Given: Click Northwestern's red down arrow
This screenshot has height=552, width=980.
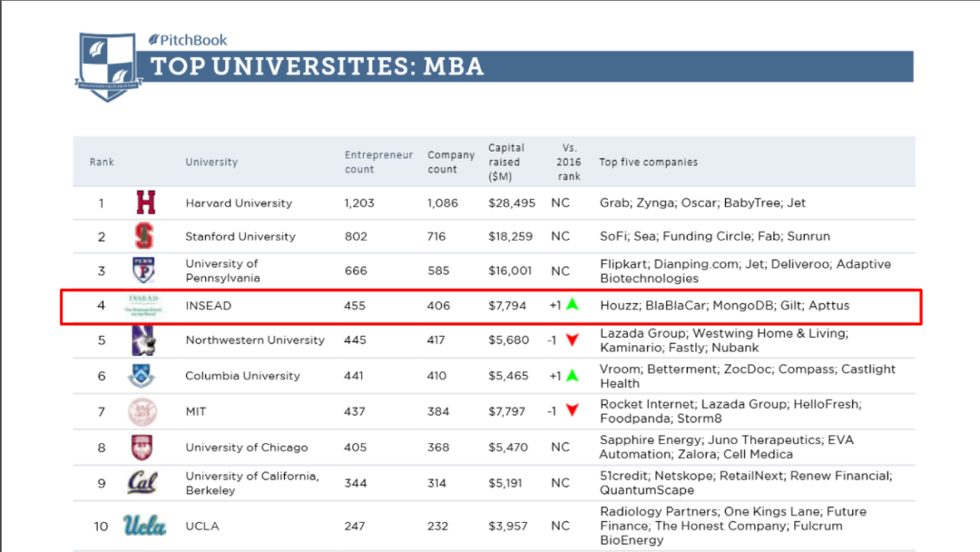Looking at the screenshot, I should point(572,340).
